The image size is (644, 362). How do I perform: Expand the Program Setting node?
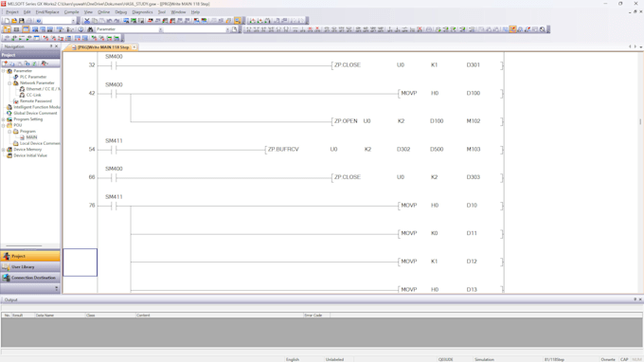click(3, 119)
